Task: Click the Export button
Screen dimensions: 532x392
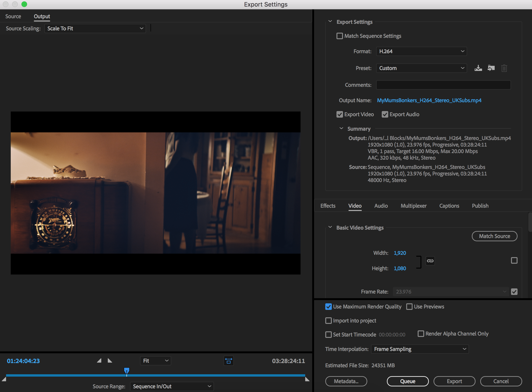Action: coord(454,381)
